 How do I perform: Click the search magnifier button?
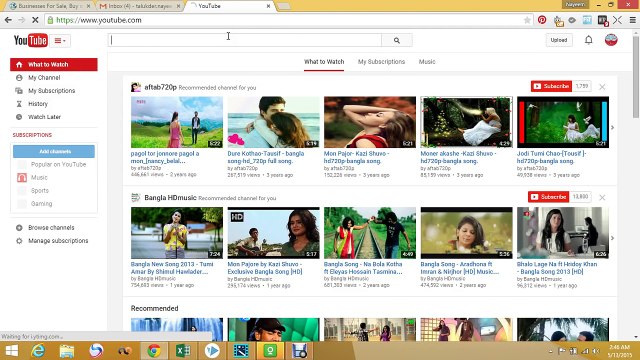click(x=397, y=40)
